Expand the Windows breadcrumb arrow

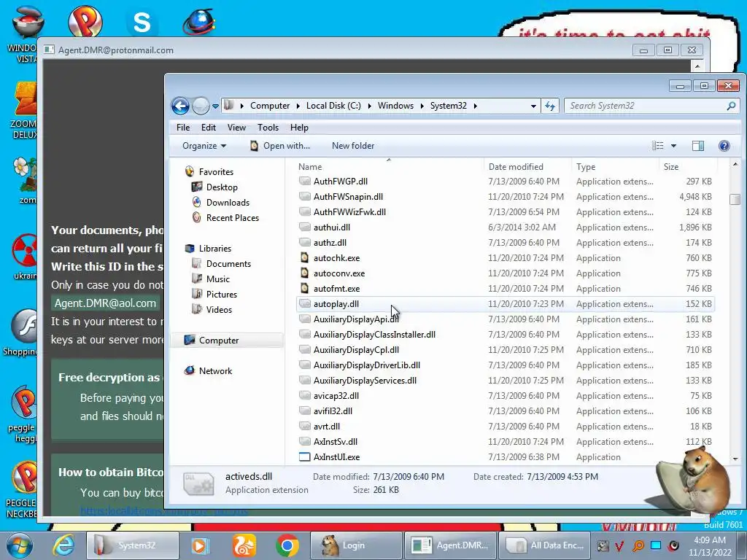click(422, 106)
